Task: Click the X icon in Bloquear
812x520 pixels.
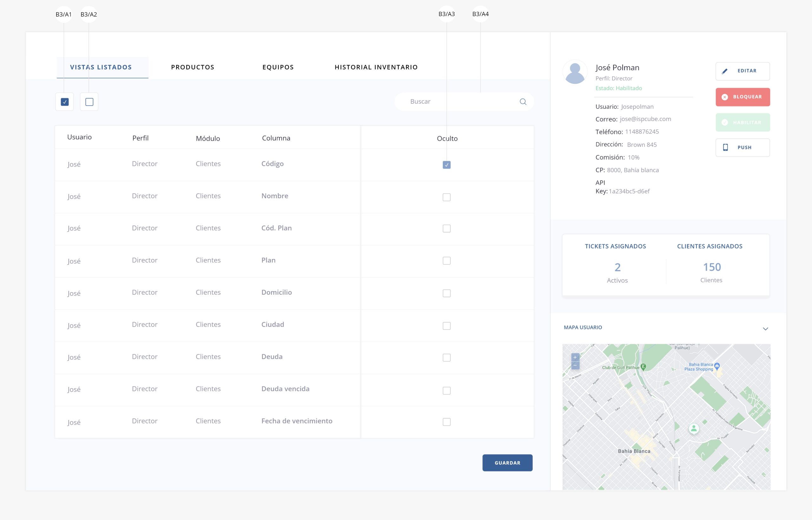Action: (x=724, y=97)
